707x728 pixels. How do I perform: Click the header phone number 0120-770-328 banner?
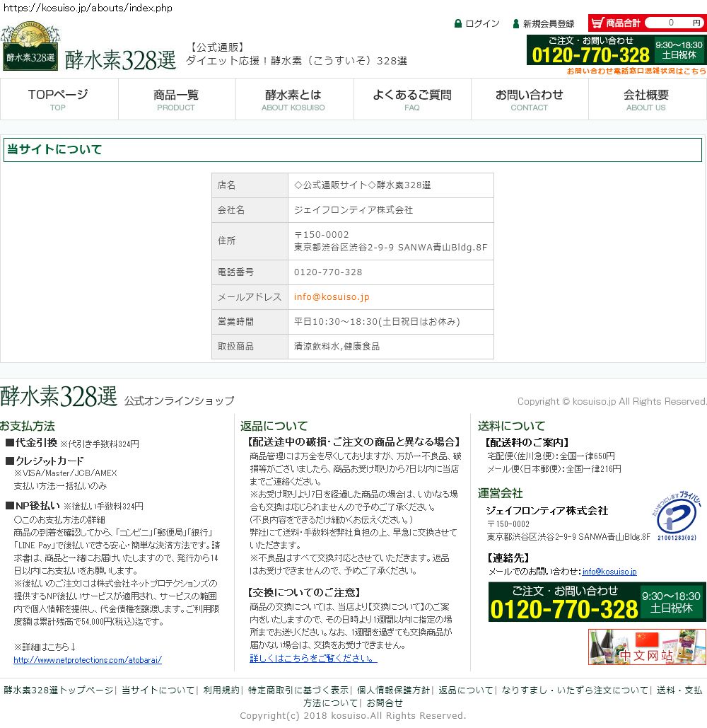coord(615,50)
